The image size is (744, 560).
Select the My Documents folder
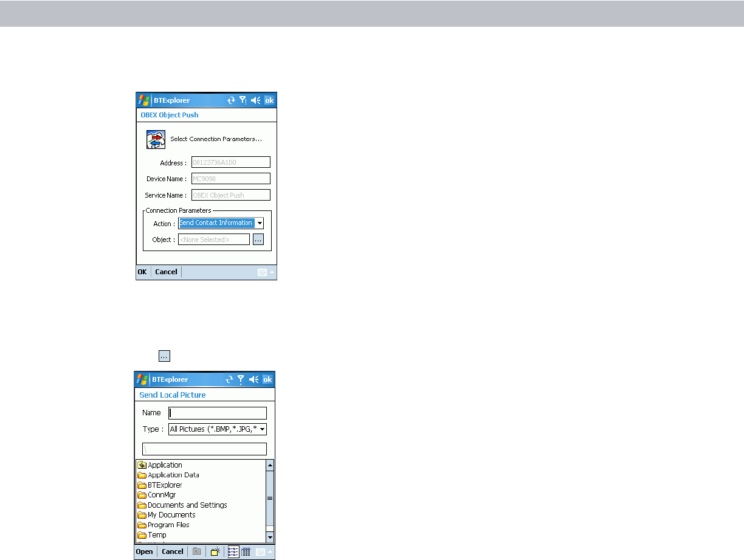(167, 515)
